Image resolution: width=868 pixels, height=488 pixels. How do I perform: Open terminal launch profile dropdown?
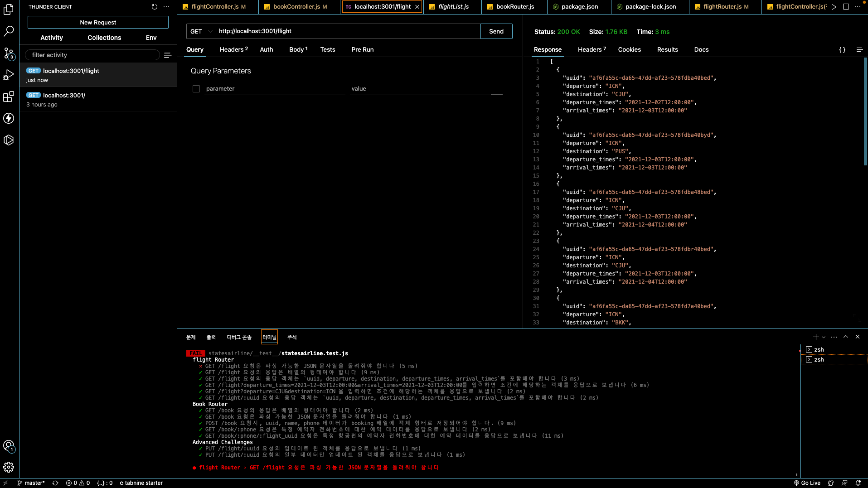coord(824,337)
